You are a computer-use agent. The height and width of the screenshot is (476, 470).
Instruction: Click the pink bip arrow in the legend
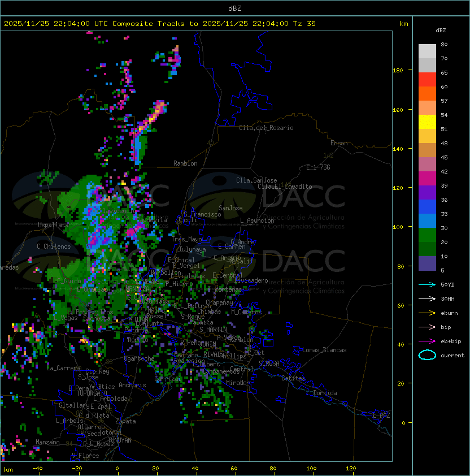(427, 327)
